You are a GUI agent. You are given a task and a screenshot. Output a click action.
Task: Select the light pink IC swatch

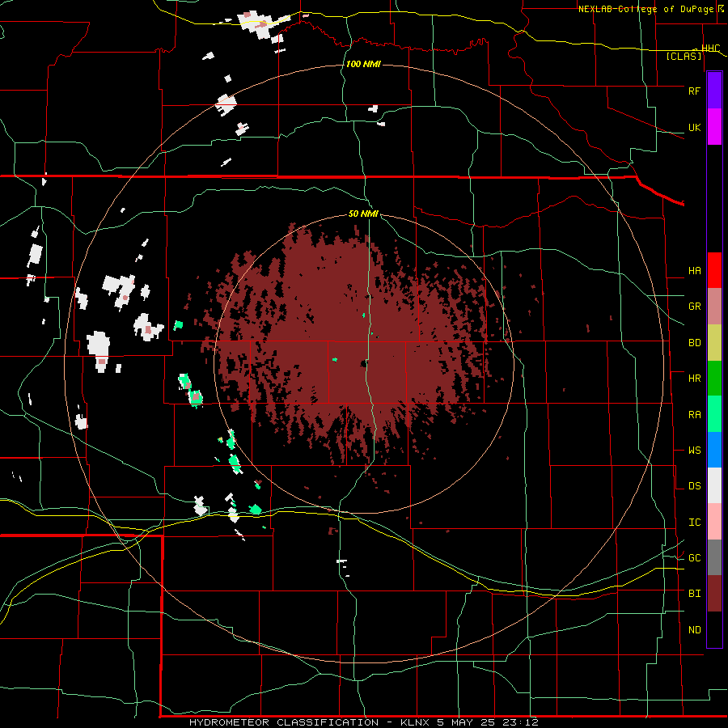click(714, 522)
